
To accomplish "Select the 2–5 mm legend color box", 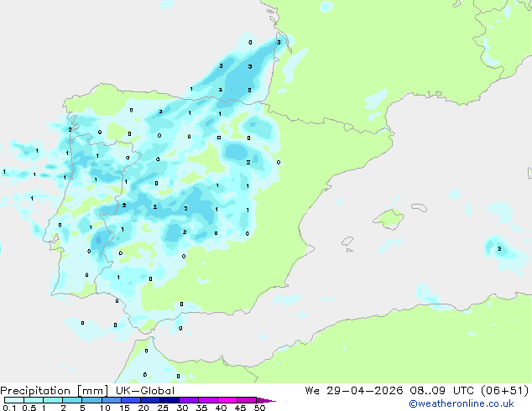I will [72, 400].
